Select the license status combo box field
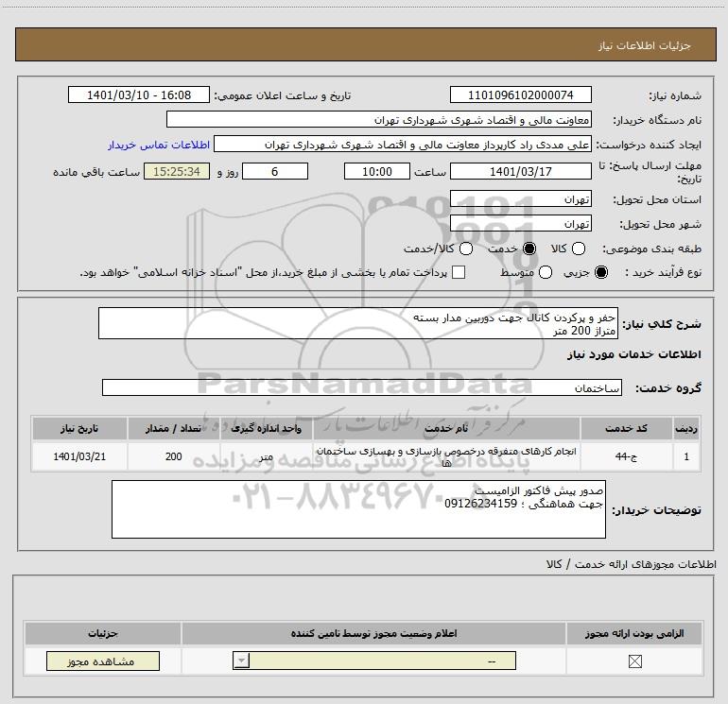This screenshot has width=728, height=704. point(374,661)
